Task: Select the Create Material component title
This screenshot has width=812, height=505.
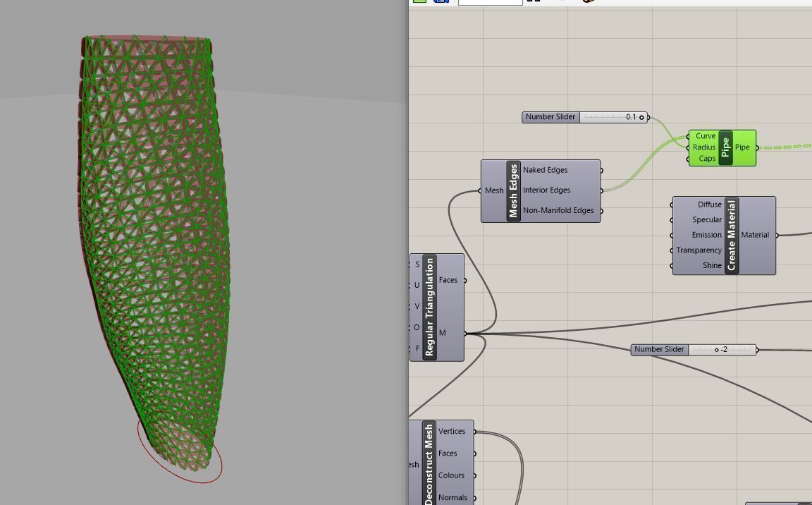Action: [732, 235]
